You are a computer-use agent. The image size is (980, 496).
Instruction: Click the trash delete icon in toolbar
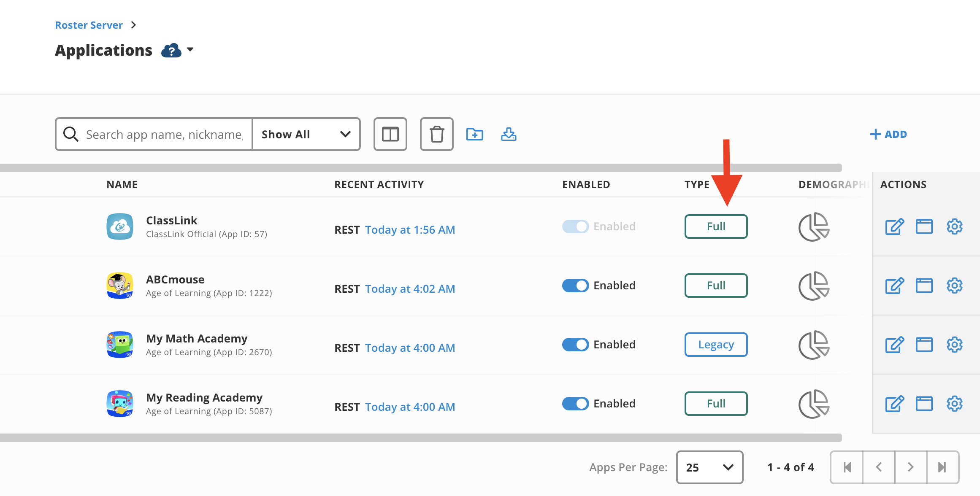click(x=437, y=134)
